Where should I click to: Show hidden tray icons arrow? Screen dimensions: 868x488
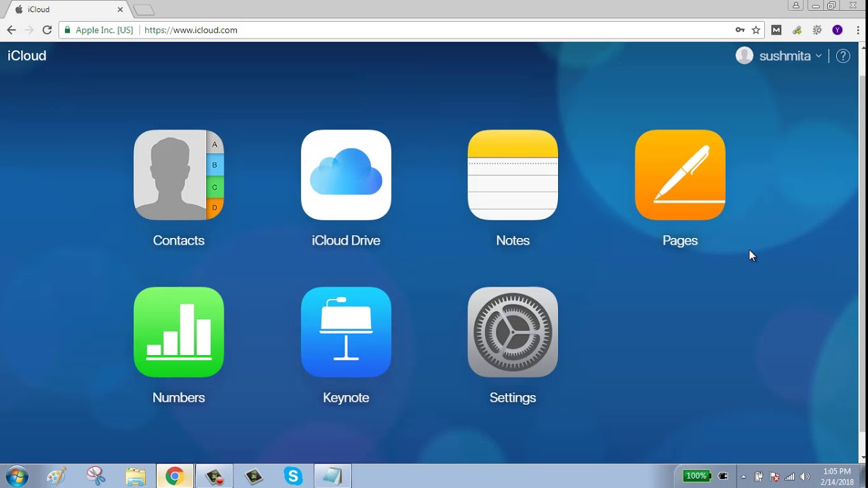tap(743, 476)
